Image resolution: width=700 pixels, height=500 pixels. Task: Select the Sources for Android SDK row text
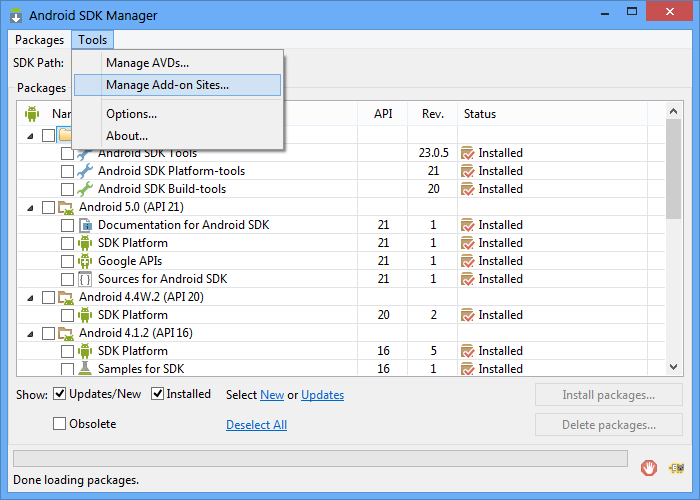tap(162, 279)
